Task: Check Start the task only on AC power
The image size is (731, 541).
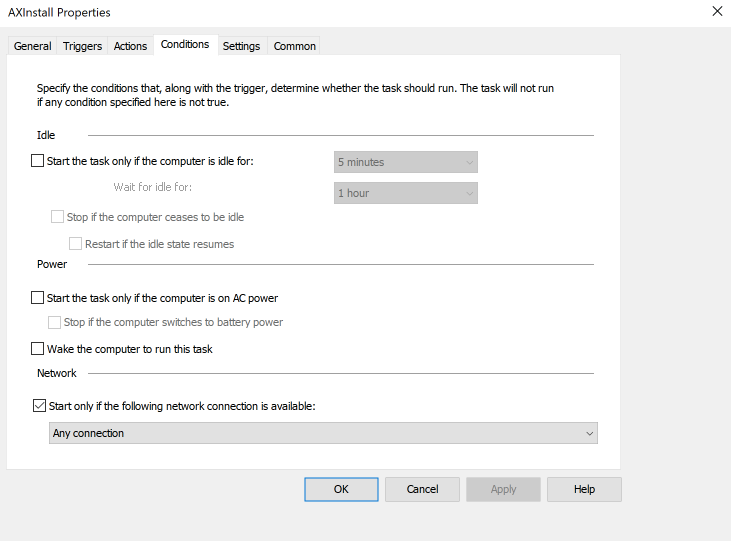Action: (37, 298)
